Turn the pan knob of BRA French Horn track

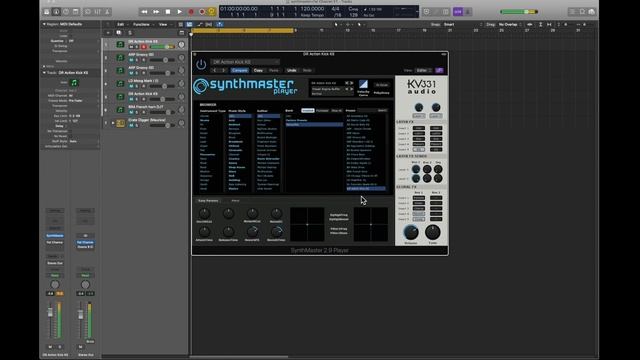(x=182, y=110)
